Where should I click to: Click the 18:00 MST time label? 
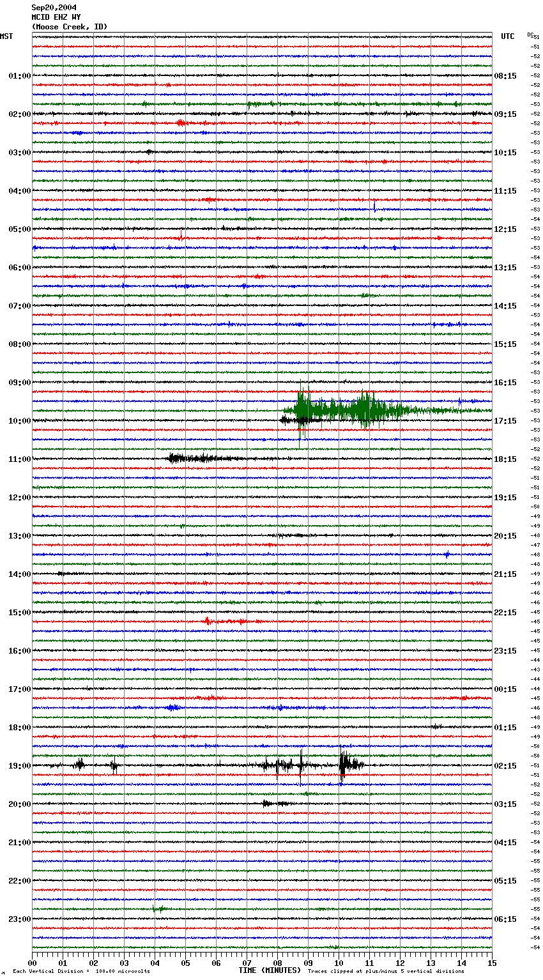pos(19,728)
